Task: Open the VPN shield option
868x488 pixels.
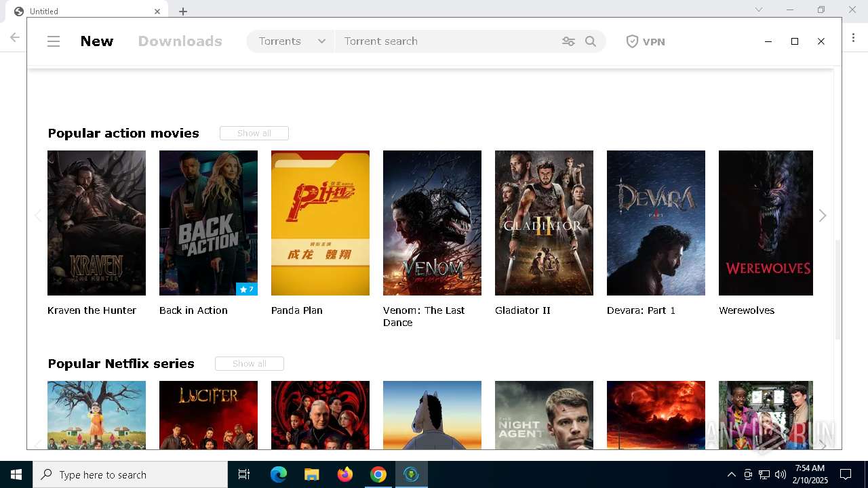Action: point(645,41)
